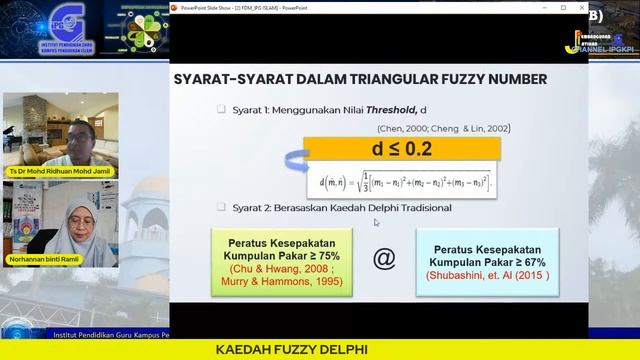This screenshot has height=360, width=640.
Task: Click the 'Institut Pendidikan Guru Kampus' ticker text
Action: pyautogui.click(x=111, y=335)
